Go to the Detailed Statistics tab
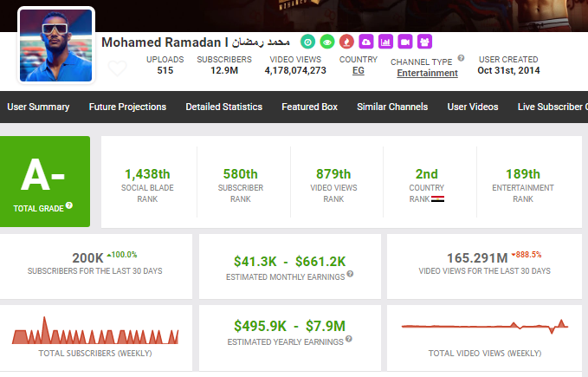This screenshot has height=377, width=588. pyautogui.click(x=223, y=107)
